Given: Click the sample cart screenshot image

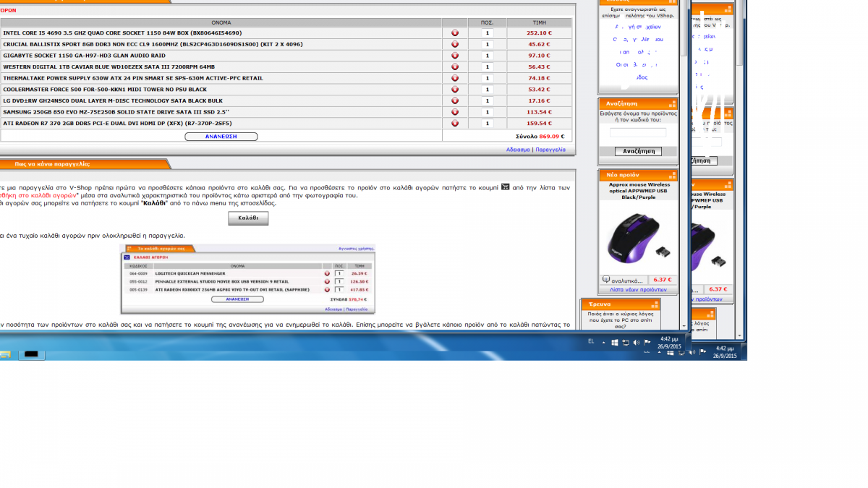Looking at the screenshot, I should click(x=247, y=279).
